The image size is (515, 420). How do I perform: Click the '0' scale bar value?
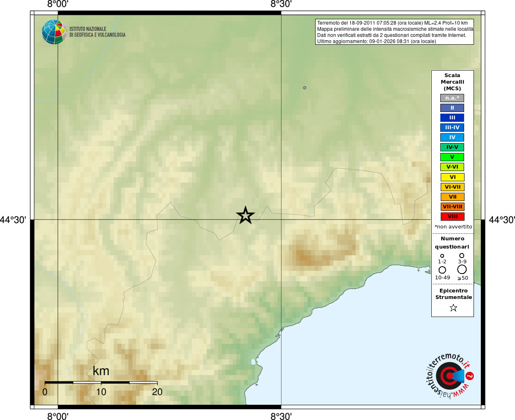pyautogui.click(x=45, y=392)
